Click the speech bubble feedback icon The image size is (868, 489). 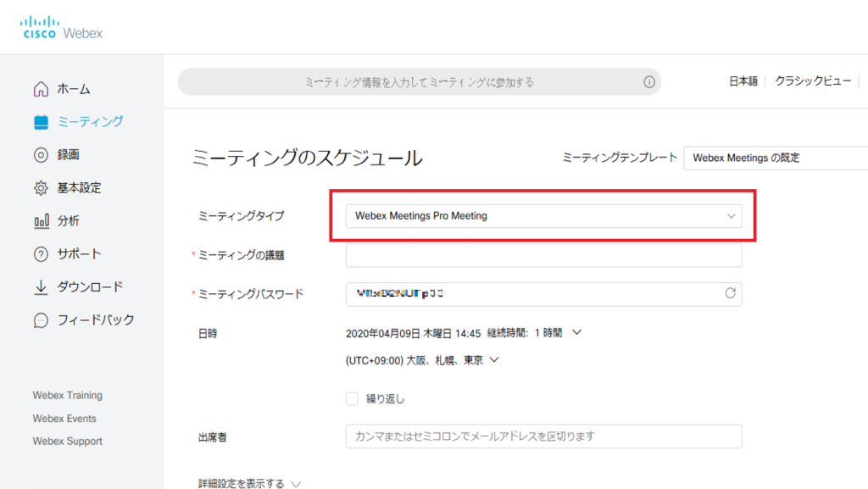41,320
